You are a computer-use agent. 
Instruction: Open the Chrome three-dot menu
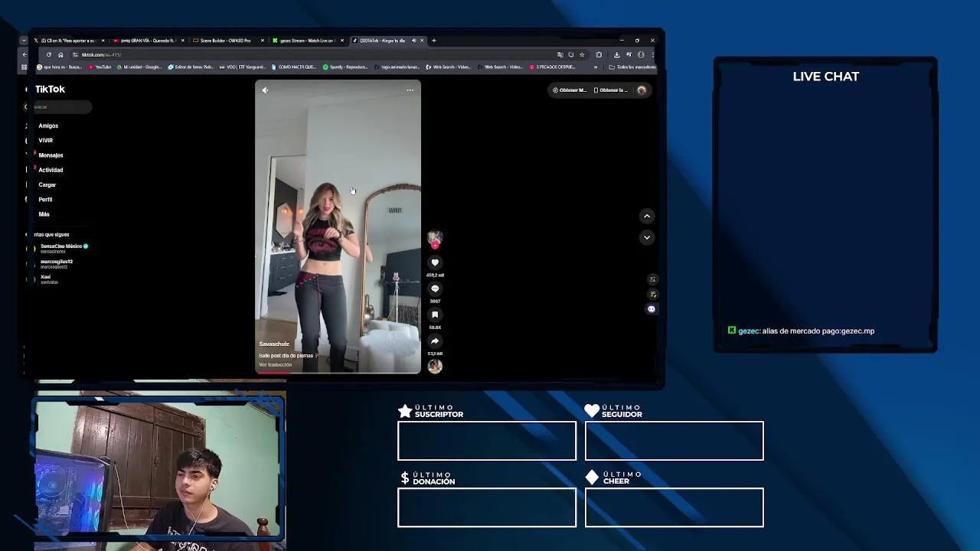point(652,54)
